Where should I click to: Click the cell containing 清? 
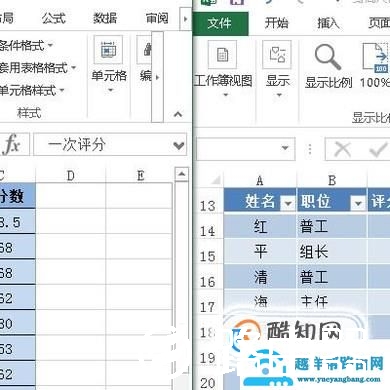click(x=260, y=277)
